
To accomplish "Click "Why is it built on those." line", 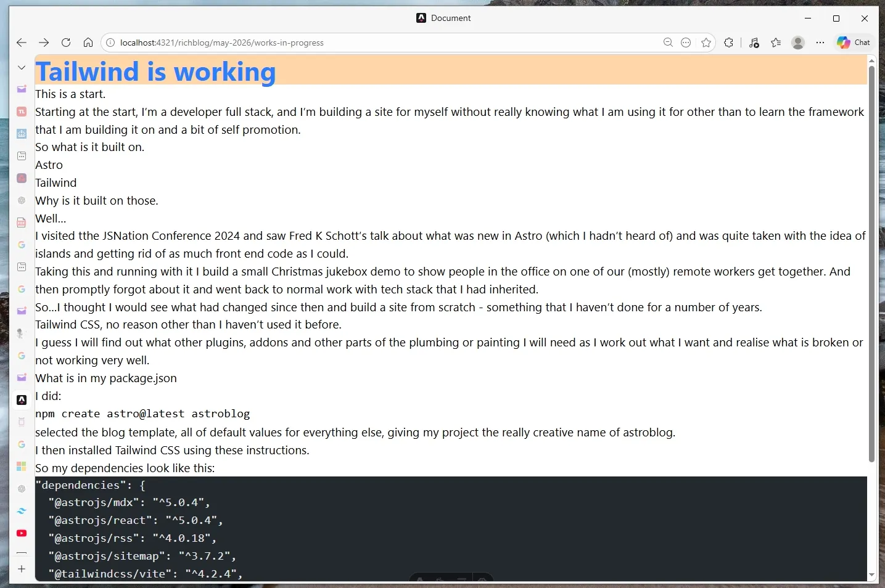I will (97, 200).
